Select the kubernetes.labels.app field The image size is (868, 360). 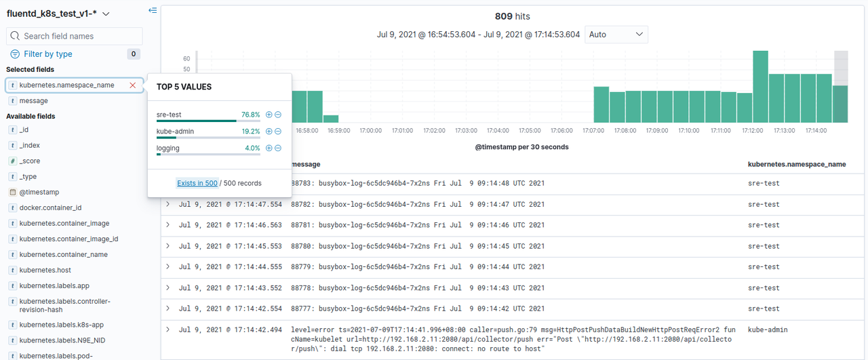pos(54,285)
